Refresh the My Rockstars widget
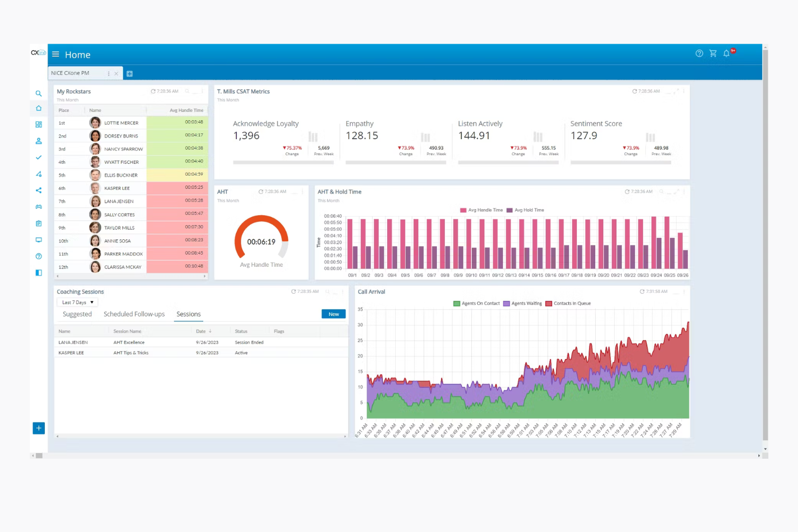The image size is (798, 532). pos(153,92)
